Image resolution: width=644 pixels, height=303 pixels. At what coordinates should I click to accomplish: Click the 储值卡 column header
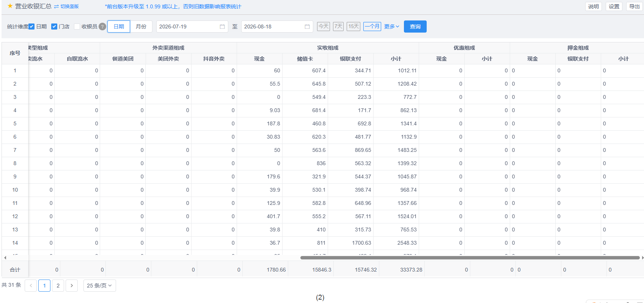[305, 59]
